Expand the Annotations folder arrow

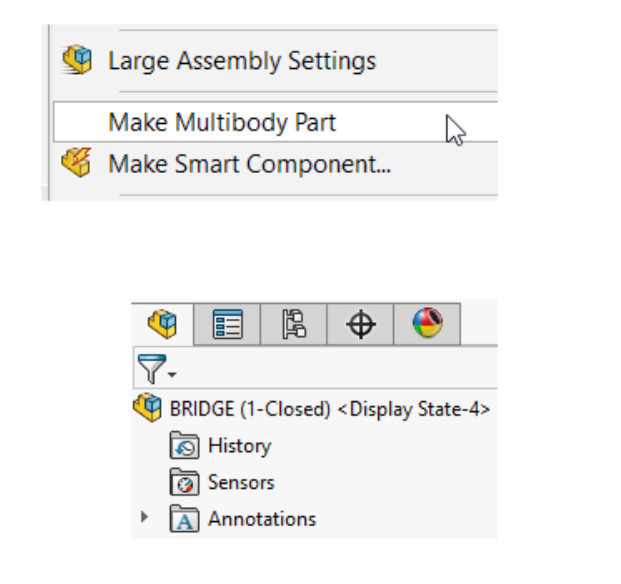(144, 518)
